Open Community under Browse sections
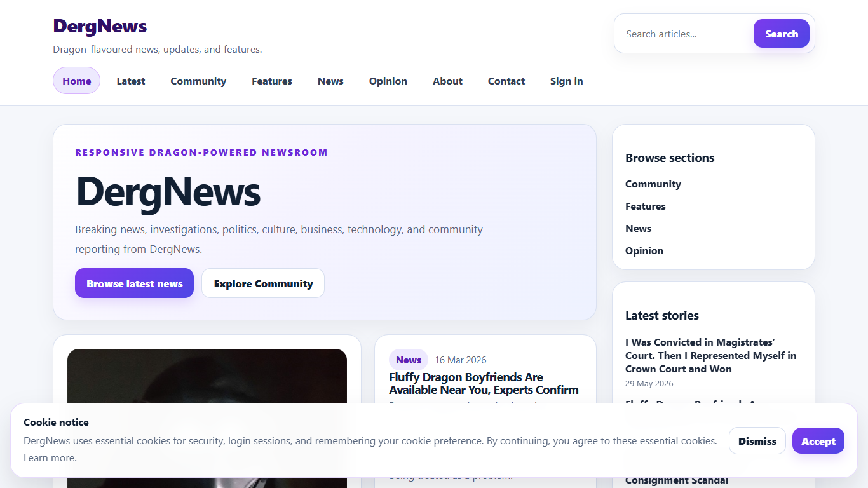The width and height of the screenshot is (868, 488). [x=653, y=184]
